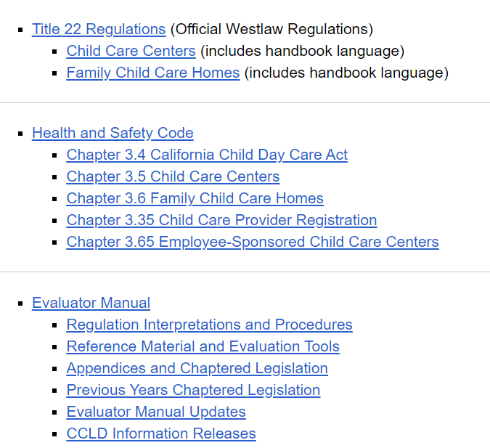Open Reference Material and Evaluation Tools
The width and height of the screenshot is (490, 448).
203,347
